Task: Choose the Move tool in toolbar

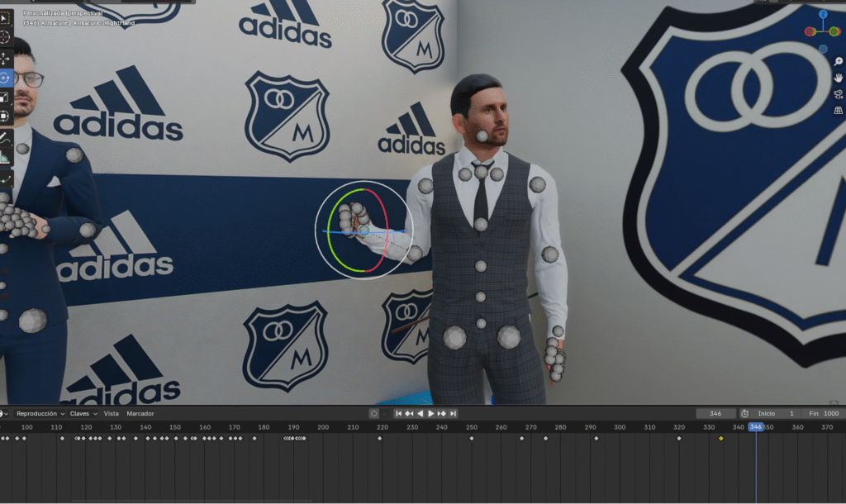Action: tap(5, 59)
